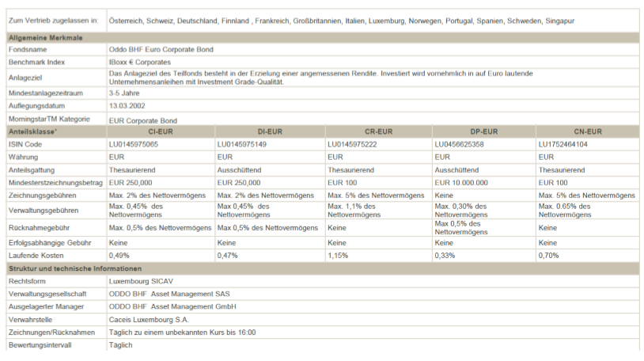
Task: Click the 'Verwaltungsgebühren' row label
Action: (44, 210)
